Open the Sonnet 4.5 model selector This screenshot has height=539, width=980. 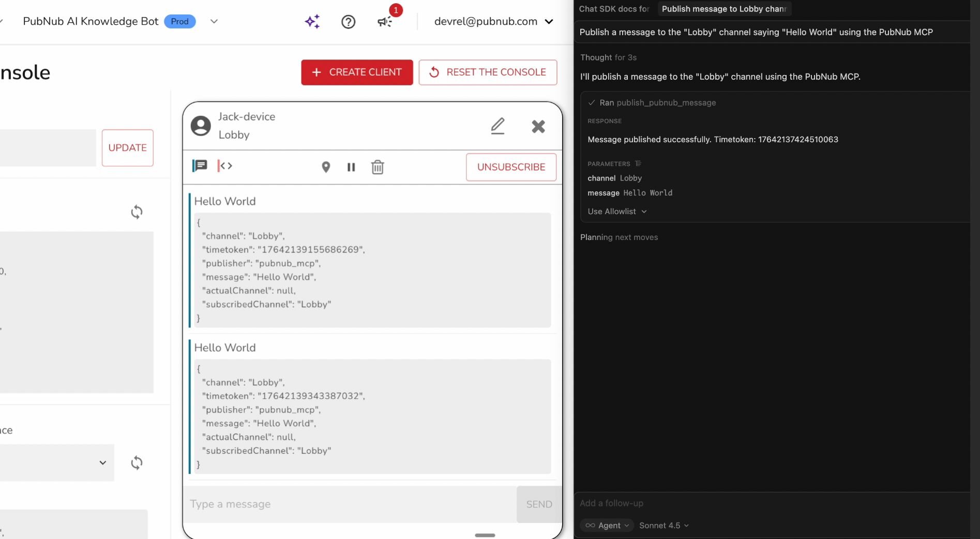click(664, 526)
